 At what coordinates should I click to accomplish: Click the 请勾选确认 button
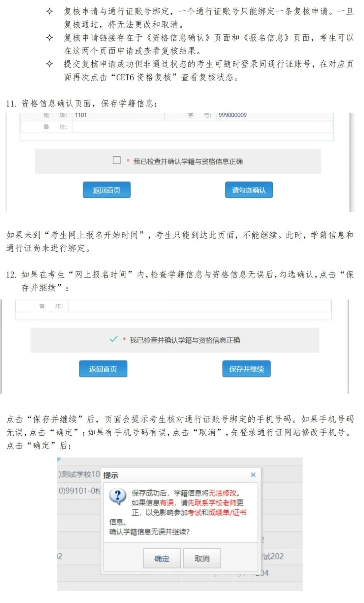pyautogui.click(x=249, y=190)
